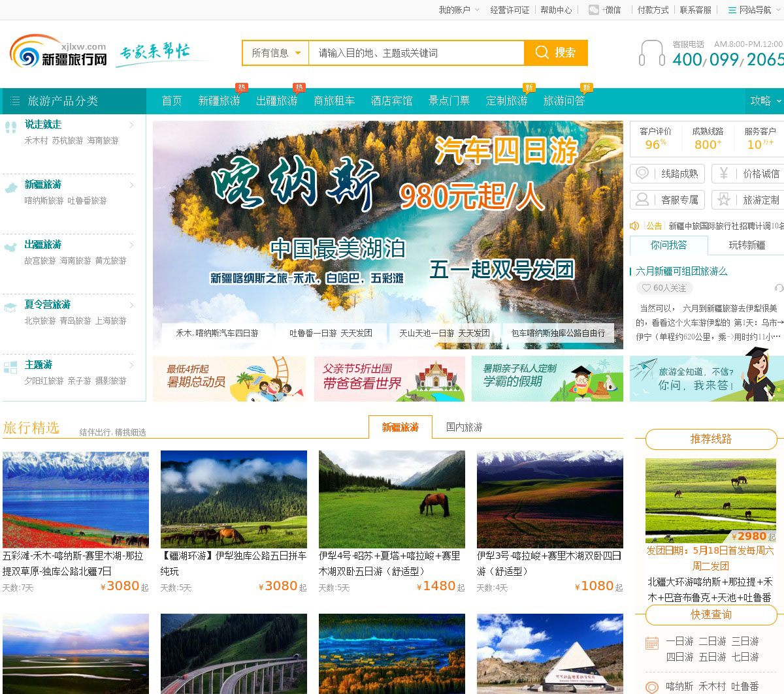This screenshot has width=784, height=694.
Task: Click the 微信 chat icon
Action: (x=593, y=10)
